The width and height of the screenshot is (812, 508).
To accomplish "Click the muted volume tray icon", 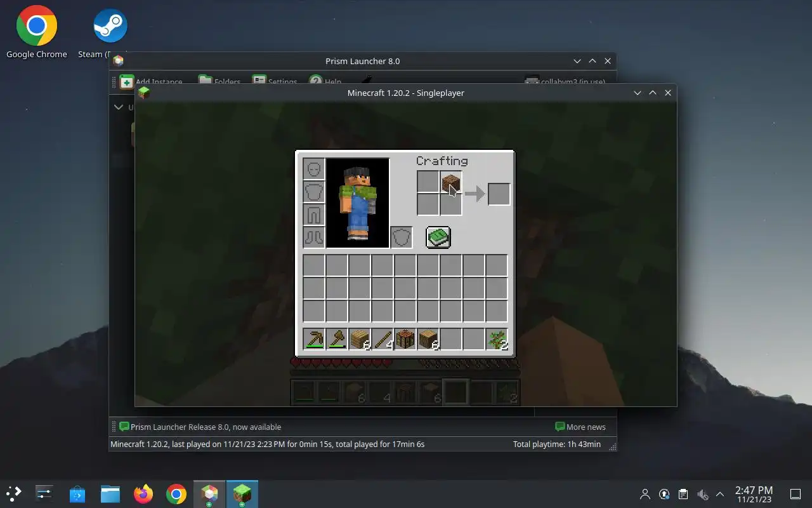I will tap(702, 494).
